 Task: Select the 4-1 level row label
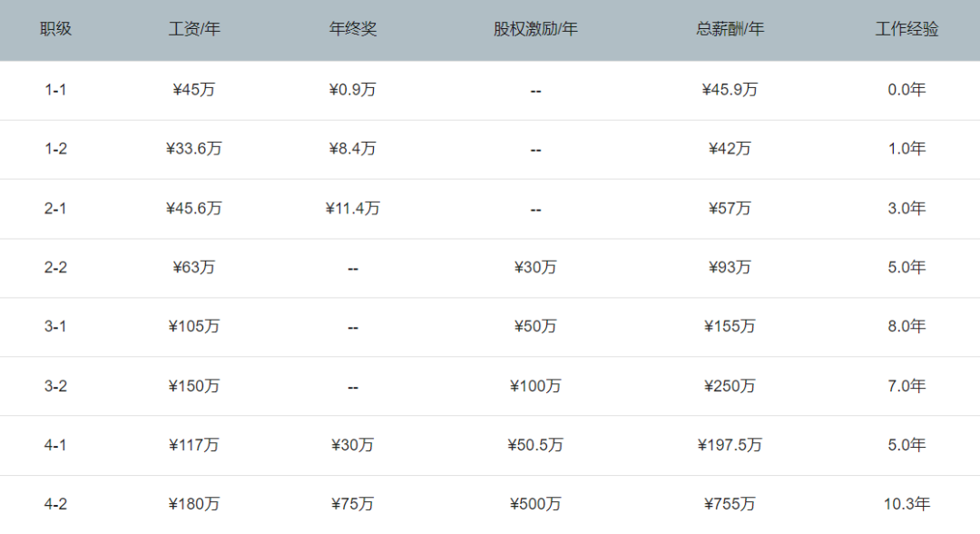point(55,445)
